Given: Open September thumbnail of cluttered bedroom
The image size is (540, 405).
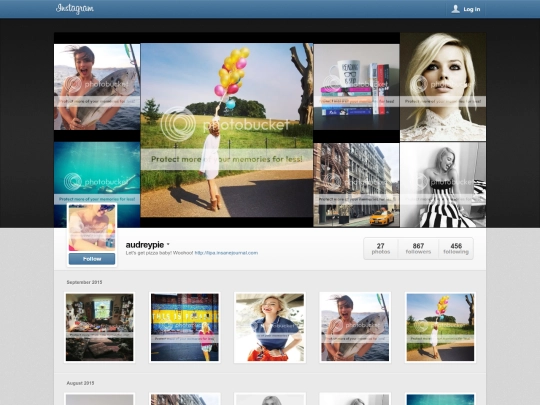Looking at the screenshot, I should coord(100,327).
